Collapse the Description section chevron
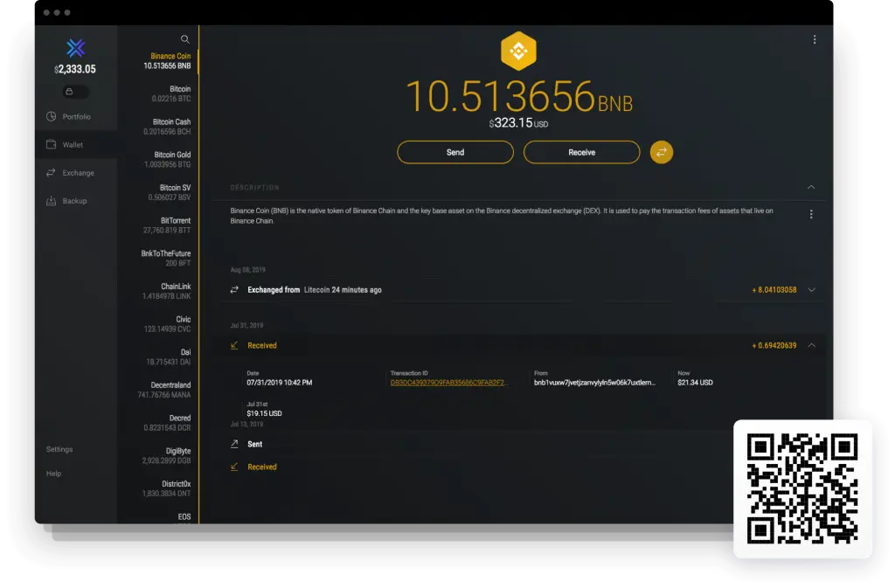The width and height of the screenshot is (895, 588). pos(811,187)
